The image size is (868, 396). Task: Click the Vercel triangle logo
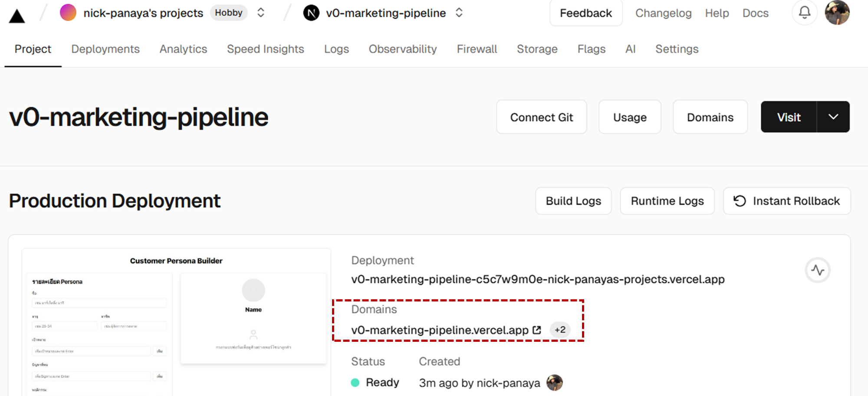point(17,16)
